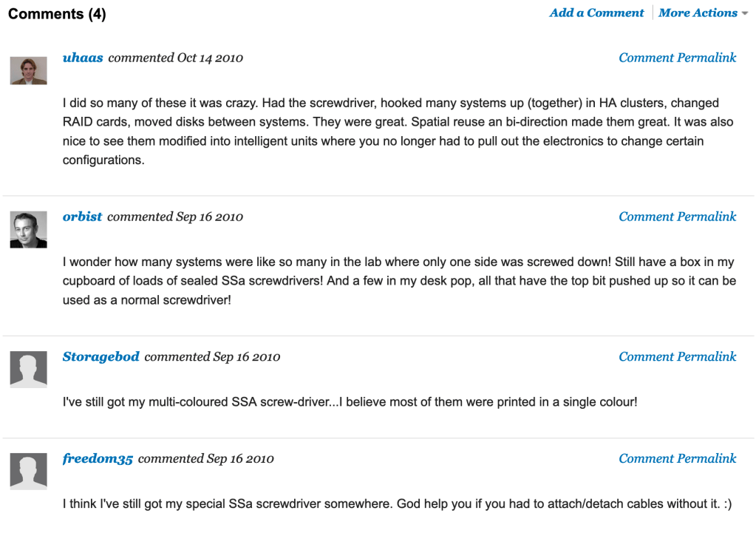Open orbist user profile link
This screenshot has height=533, width=756.
[82, 217]
